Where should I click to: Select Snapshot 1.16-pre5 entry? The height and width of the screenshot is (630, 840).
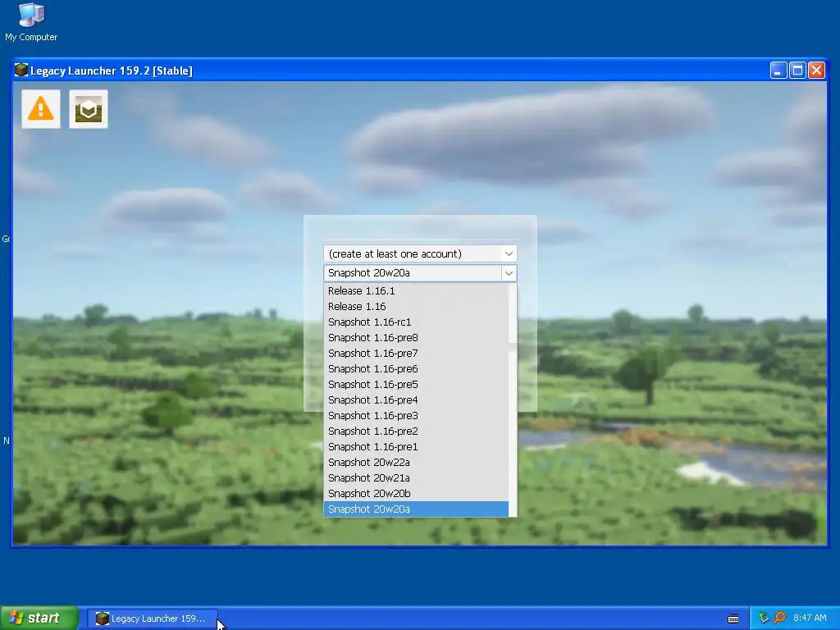pos(416,384)
